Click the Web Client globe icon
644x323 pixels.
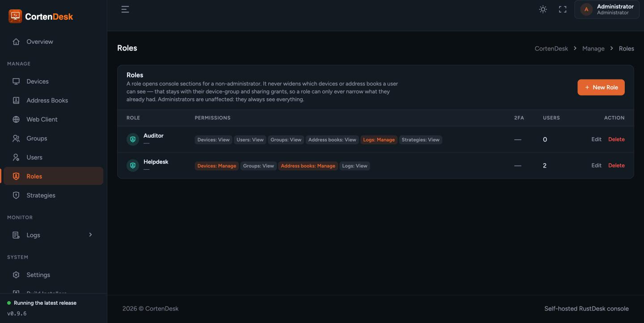16,119
